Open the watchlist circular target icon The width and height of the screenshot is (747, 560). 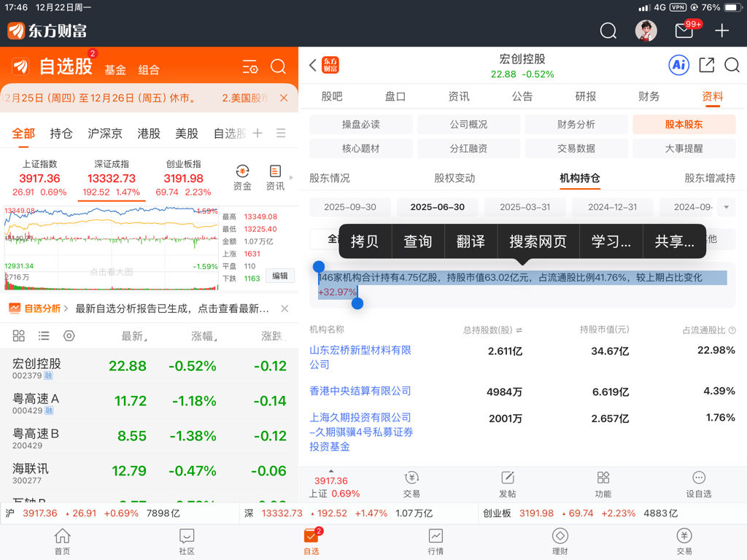[x=69, y=335]
